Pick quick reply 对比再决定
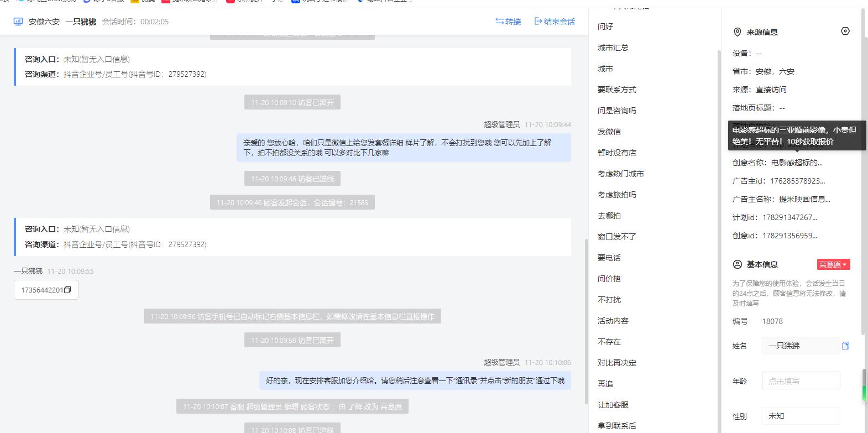 click(617, 363)
